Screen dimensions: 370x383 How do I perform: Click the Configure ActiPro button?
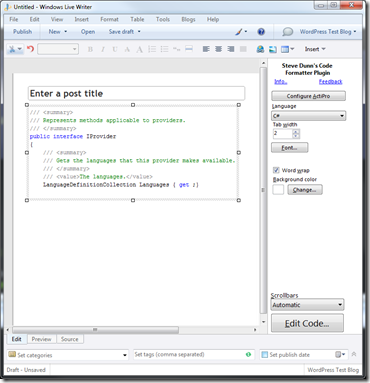[308, 96]
